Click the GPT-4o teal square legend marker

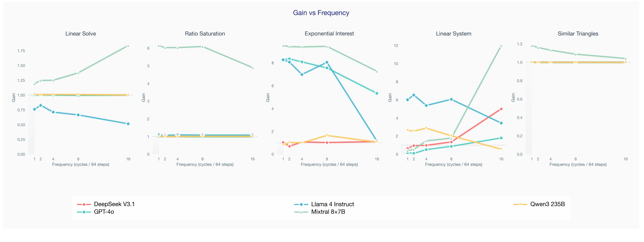pos(84,212)
